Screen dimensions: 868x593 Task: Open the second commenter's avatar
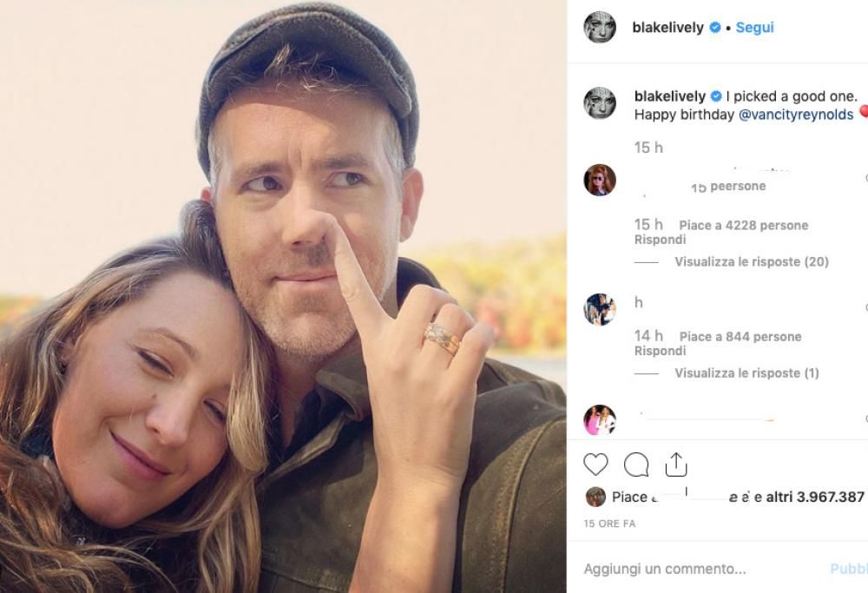pos(600,309)
